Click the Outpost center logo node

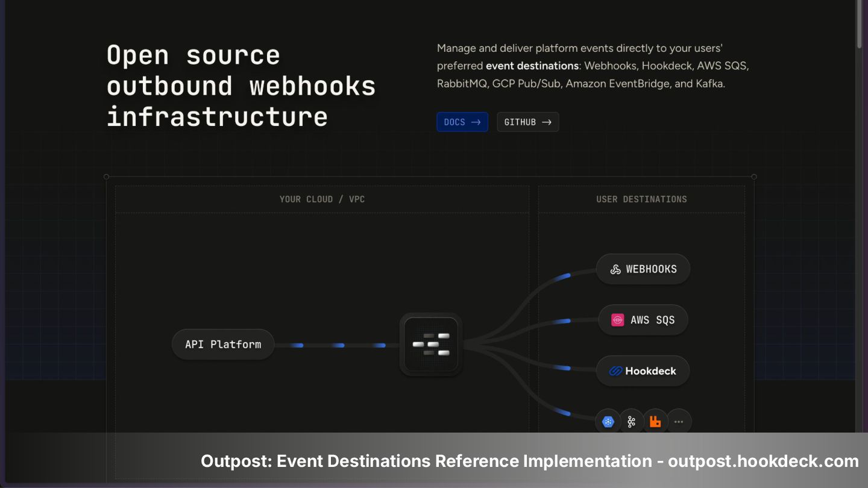pos(431,345)
